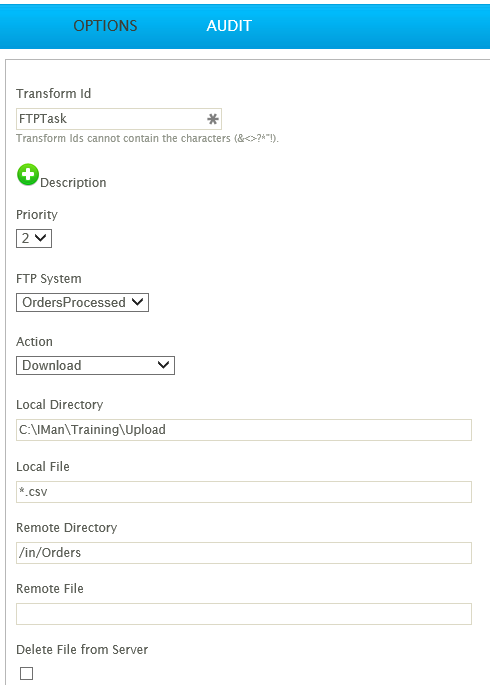Switch to the AUDIT tab

[x=229, y=26]
